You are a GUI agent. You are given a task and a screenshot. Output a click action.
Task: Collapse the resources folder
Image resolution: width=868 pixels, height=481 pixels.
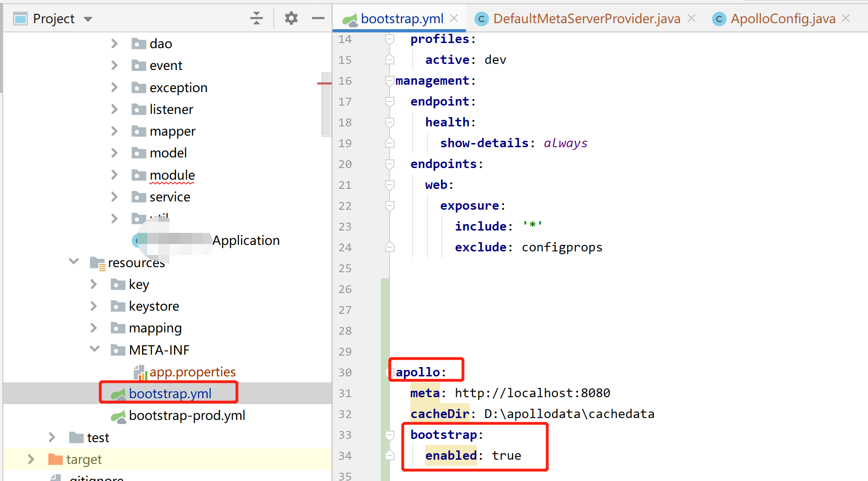[73, 262]
